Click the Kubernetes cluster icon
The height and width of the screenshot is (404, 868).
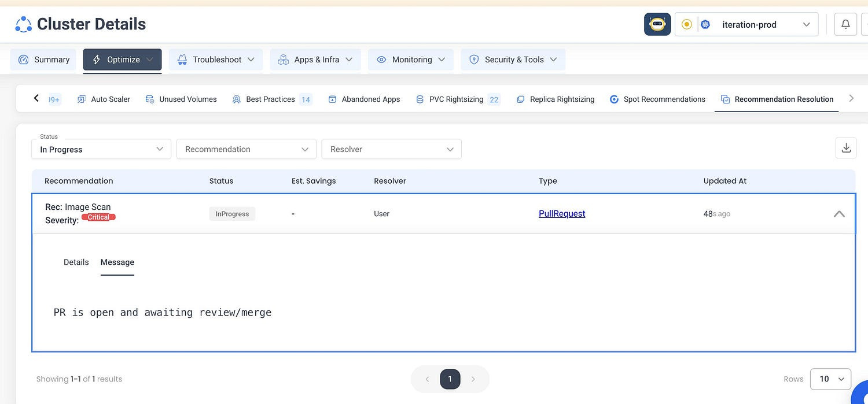[705, 24]
